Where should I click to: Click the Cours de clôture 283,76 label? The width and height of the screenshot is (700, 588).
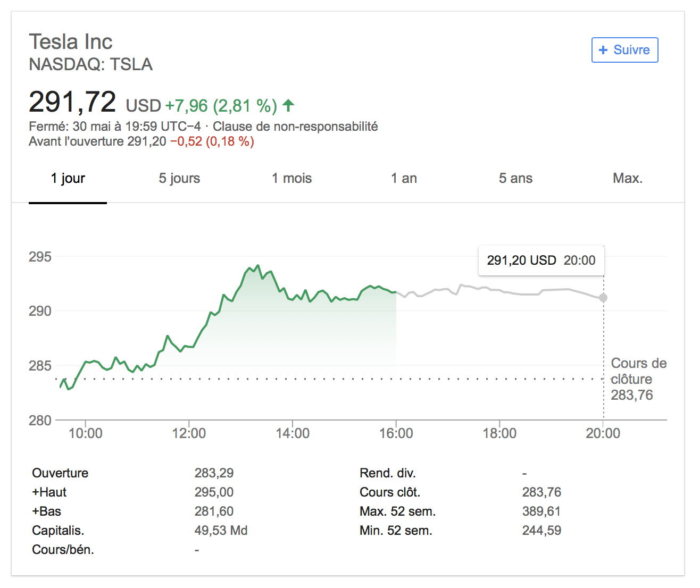[638, 379]
